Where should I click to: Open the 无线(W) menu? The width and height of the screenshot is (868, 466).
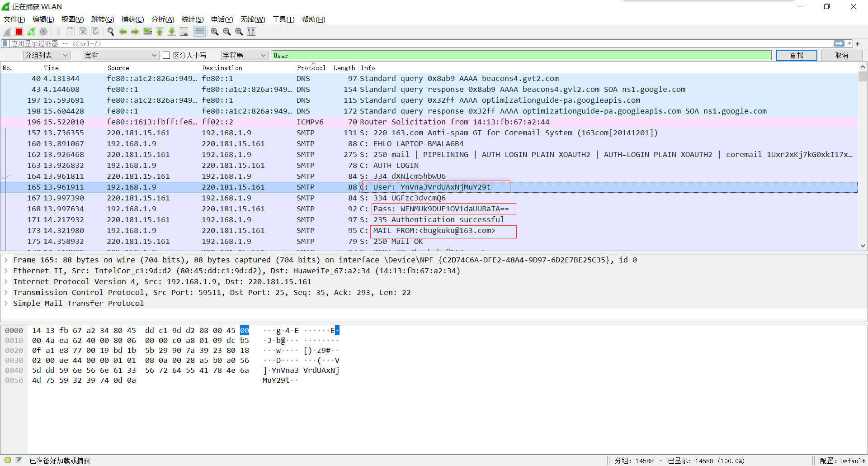253,19
